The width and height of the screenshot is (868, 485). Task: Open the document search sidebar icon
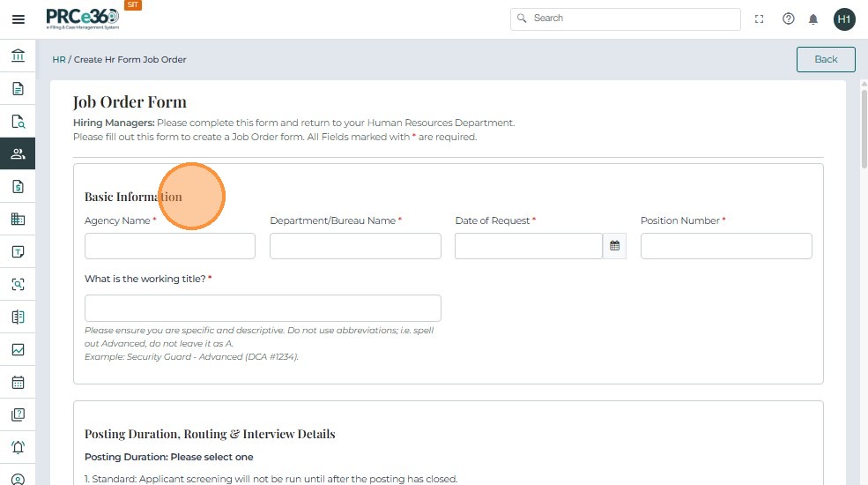click(x=18, y=122)
